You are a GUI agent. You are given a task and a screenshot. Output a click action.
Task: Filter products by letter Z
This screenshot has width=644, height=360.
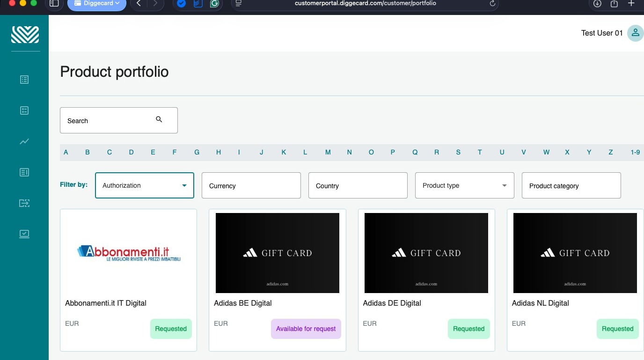[x=611, y=152]
